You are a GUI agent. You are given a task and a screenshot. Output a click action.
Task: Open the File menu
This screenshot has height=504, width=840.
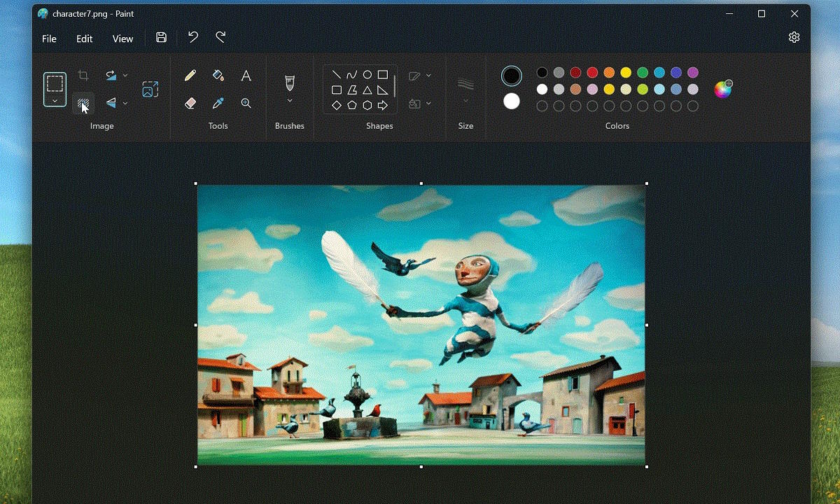coord(49,38)
